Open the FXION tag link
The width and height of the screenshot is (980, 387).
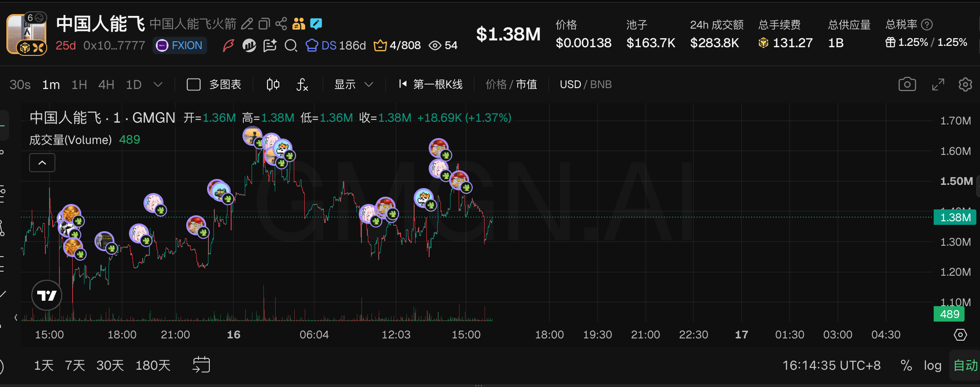[180, 45]
